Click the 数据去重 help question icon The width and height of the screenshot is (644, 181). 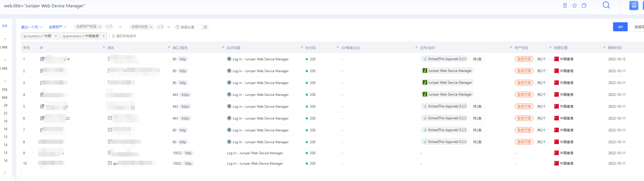[x=177, y=27]
